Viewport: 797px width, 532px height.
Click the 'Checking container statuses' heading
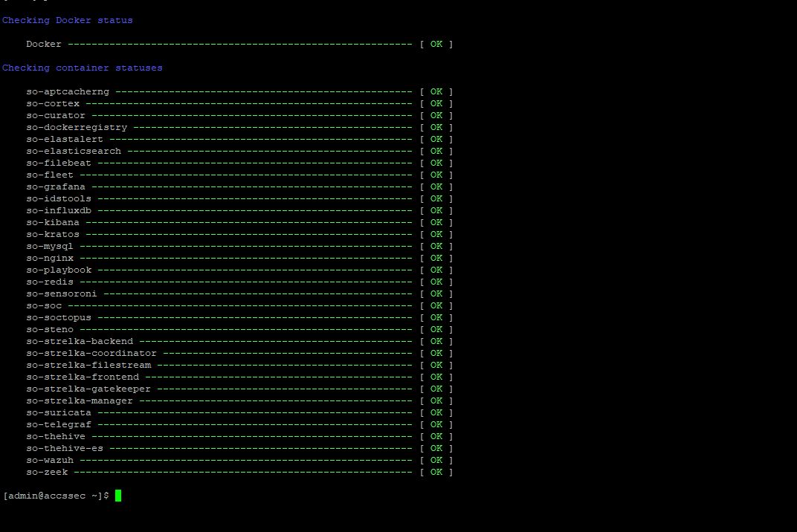click(x=83, y=68)
